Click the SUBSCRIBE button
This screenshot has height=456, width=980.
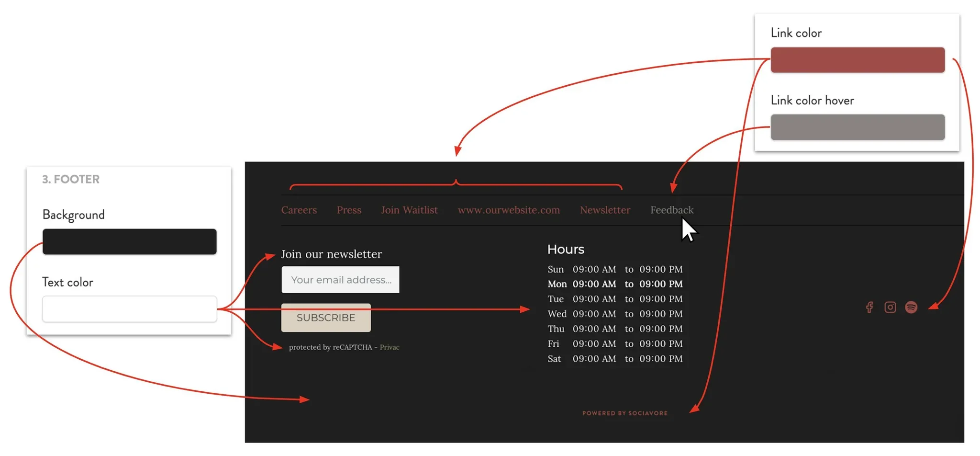click(x=326, y=318)
